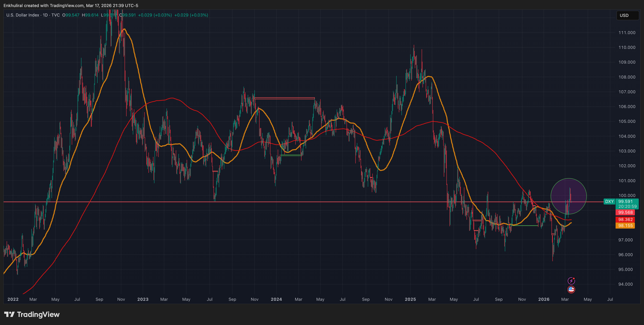Select the green support box near 102.7
The image size is (644, 325).
tap(291, 155)
